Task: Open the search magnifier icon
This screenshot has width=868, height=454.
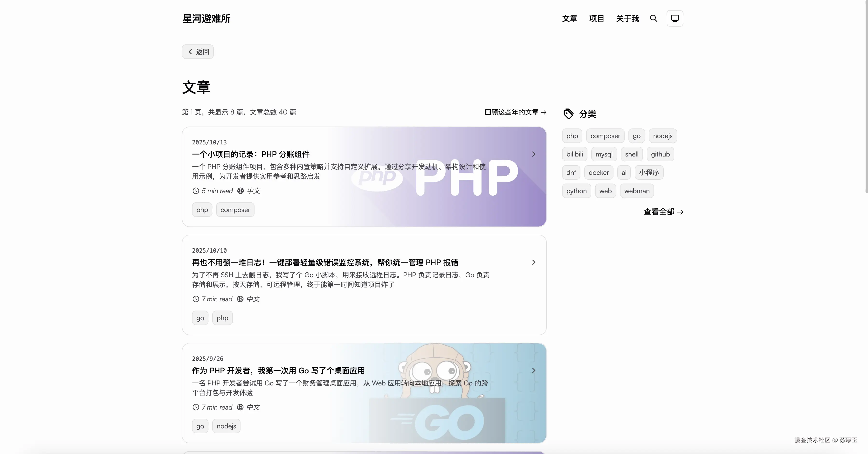Action: (653, 19)
